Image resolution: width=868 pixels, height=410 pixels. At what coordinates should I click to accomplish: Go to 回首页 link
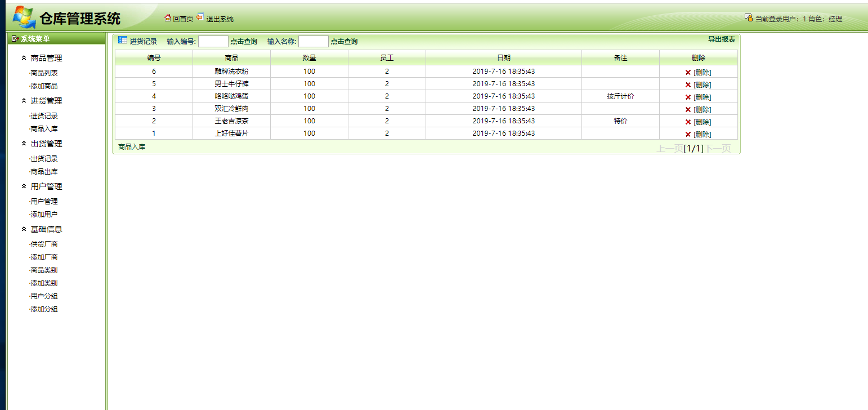coord(183,19)
